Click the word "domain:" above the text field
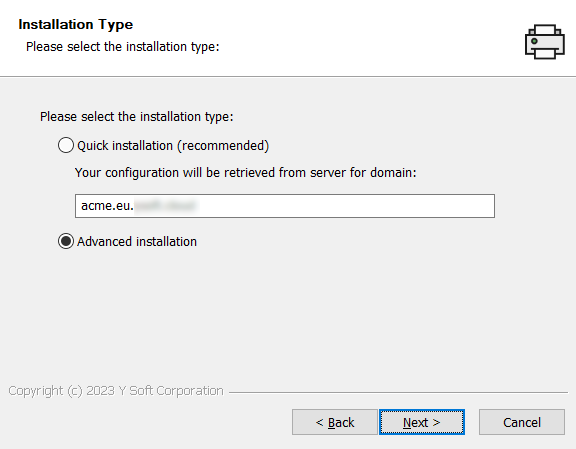Image resolution: width=576 pixels, height=449 pixels. (x=393, y=172)
